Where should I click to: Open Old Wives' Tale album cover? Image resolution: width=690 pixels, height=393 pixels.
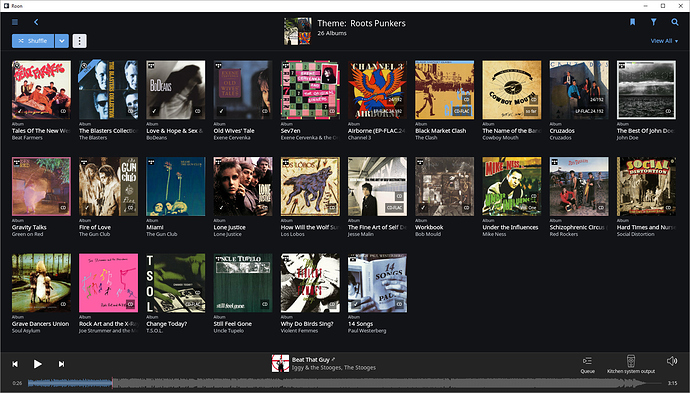(243, 90)
